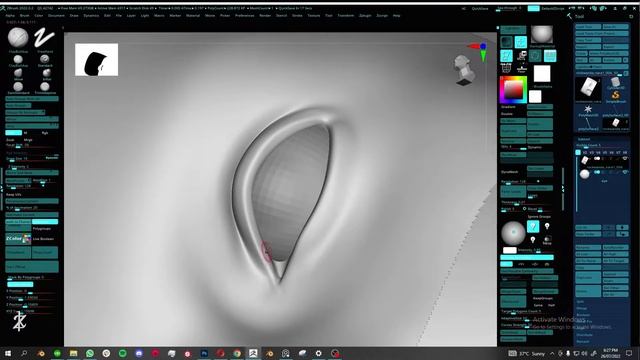Open the Render menu
This screenshot has height=360, width=640.
point(265,16)
